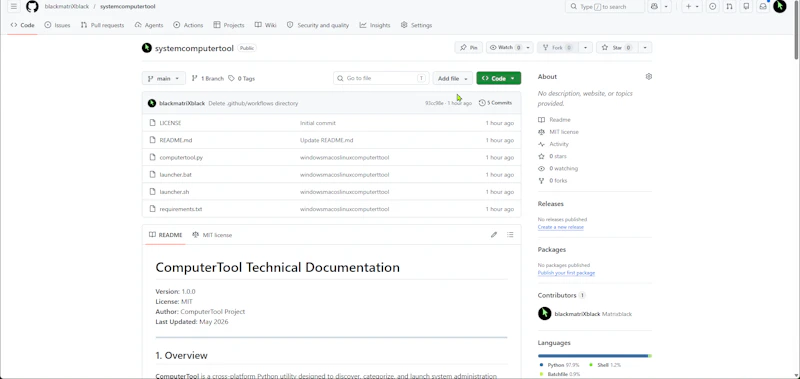Click Publish your first package link
This screenshot has height=379, width=800.
tap(566, 273)
